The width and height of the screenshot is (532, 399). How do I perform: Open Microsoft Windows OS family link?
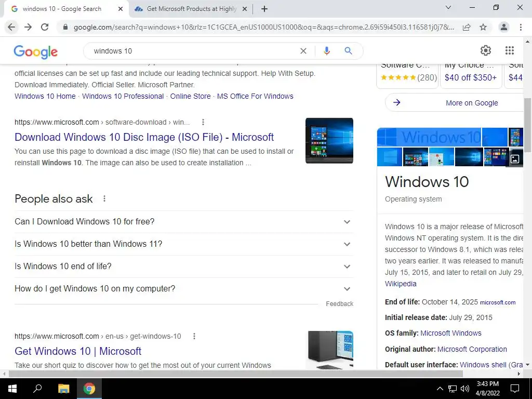[451, 333]
